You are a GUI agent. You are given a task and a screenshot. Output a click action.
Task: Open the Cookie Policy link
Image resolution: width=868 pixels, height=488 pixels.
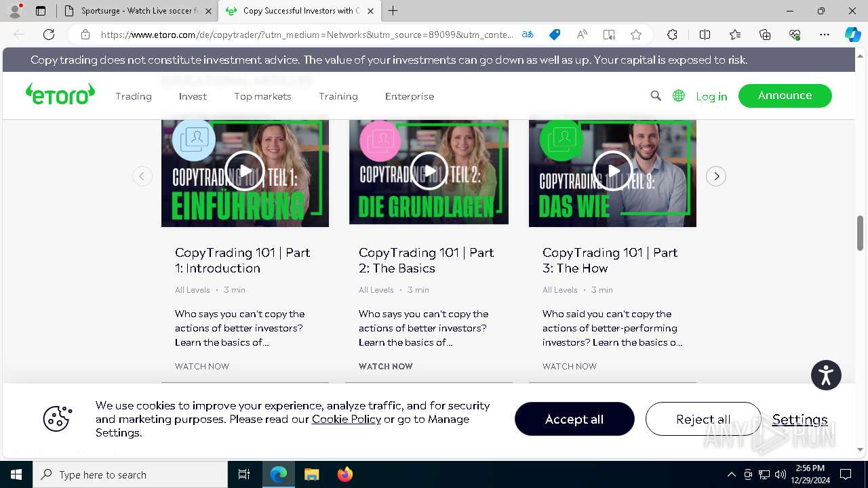[347, 419]
